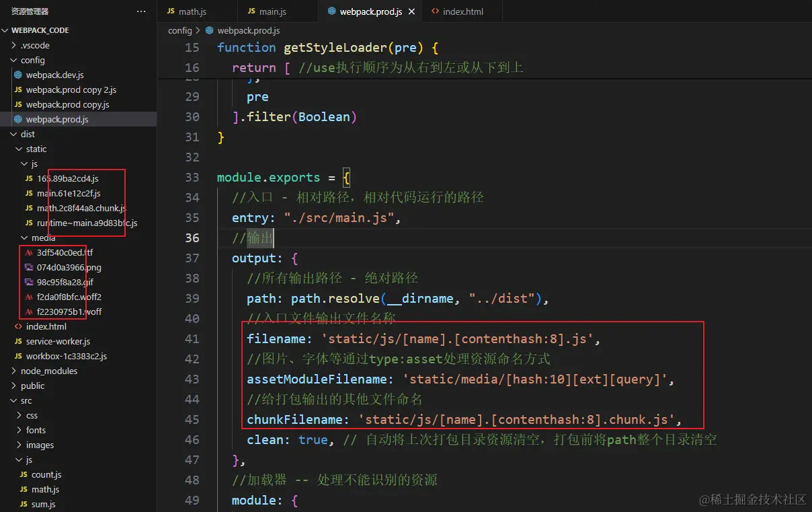Click the '//输出' comment on line 36
This screenshot has height=512, width=812.
253,237
